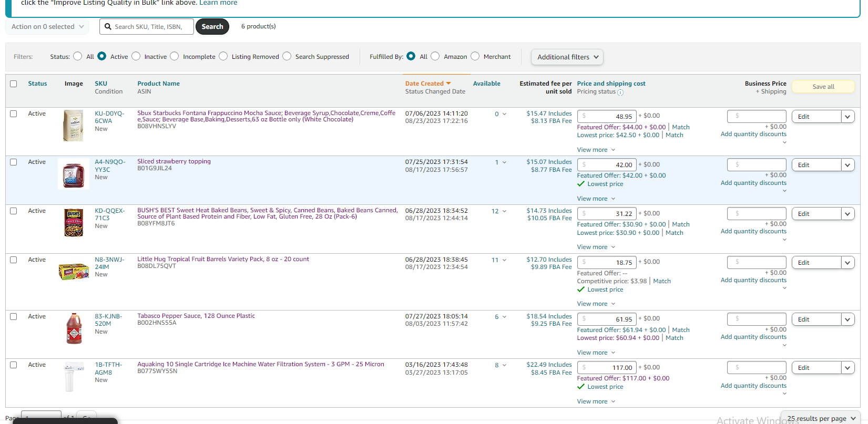
Task: Choose the Listing Removed status filter
Action: 223,56
